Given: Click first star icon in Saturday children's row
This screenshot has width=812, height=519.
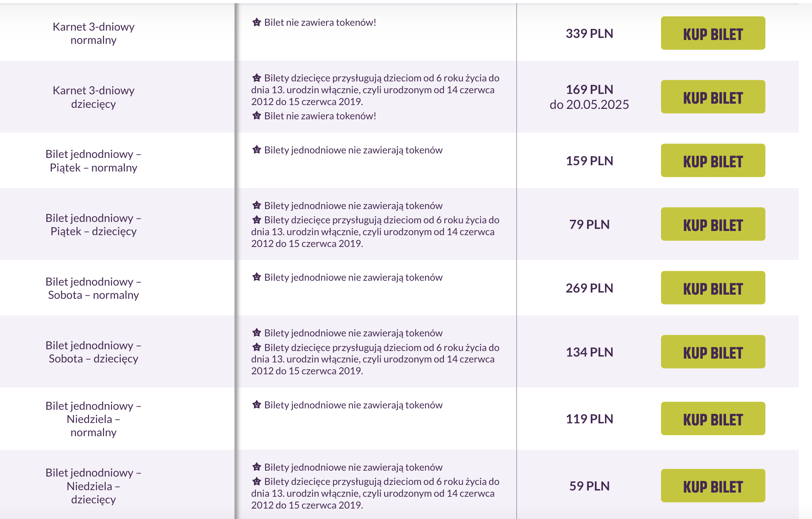Looking at the screenshot, I should click(257, 333).
